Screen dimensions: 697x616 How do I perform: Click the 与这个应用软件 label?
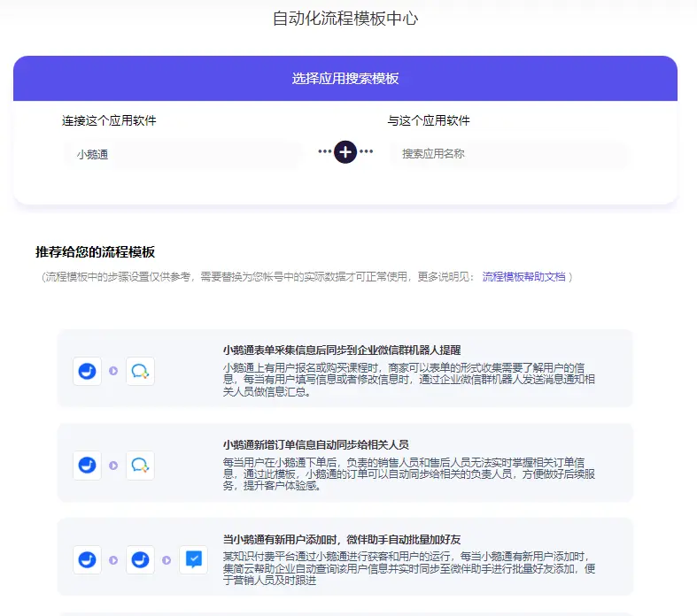(429, 120)
